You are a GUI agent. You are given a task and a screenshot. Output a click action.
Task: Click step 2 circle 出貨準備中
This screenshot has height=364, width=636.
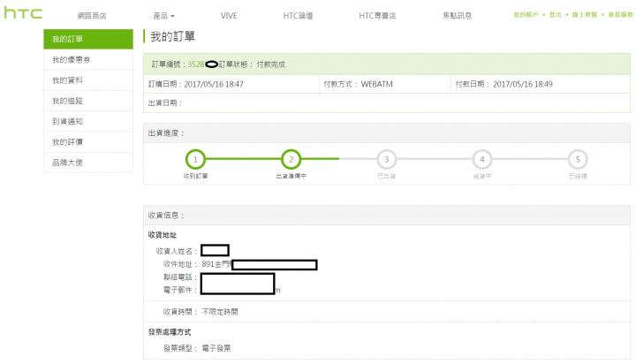[291, 160]
